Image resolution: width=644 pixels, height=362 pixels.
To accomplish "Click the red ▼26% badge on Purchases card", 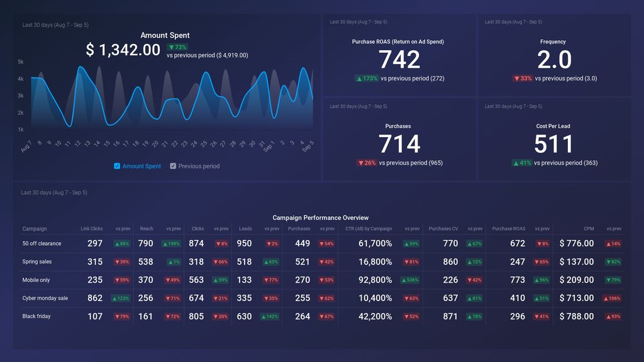I will click(367, 163).
